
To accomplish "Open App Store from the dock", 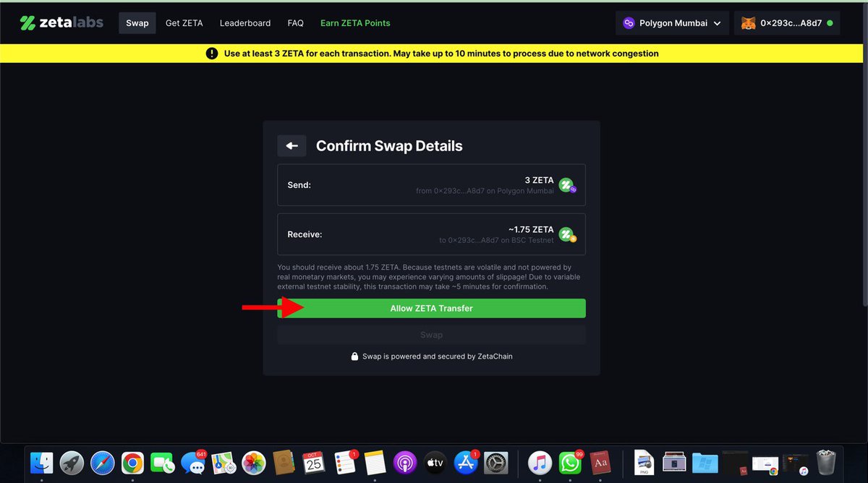I will click(x=465, y=462).
